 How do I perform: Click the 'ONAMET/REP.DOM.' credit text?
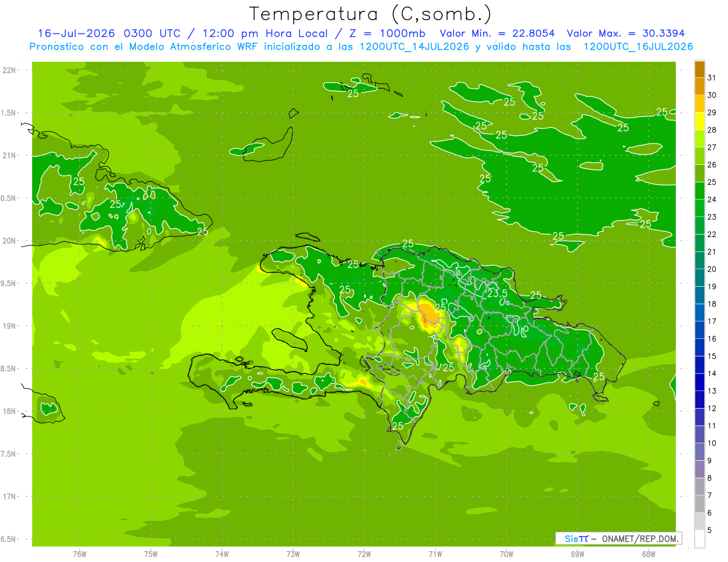tap(639, 538)
